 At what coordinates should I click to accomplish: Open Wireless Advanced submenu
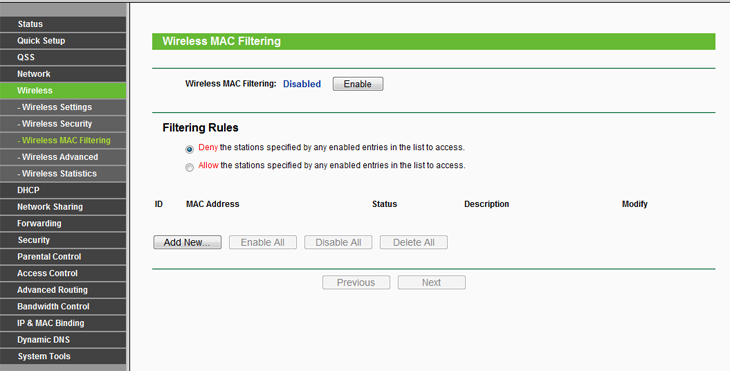coord(63,157)
